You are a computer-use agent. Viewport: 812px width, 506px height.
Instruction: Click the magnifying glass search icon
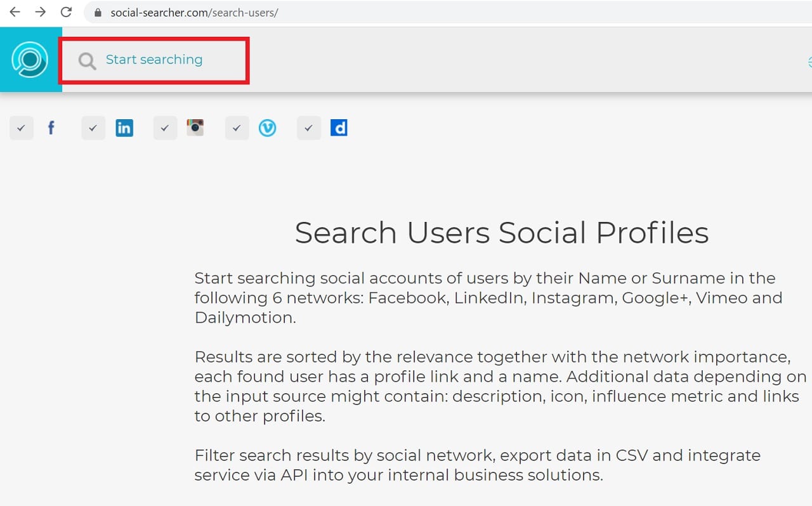point(87,61)
